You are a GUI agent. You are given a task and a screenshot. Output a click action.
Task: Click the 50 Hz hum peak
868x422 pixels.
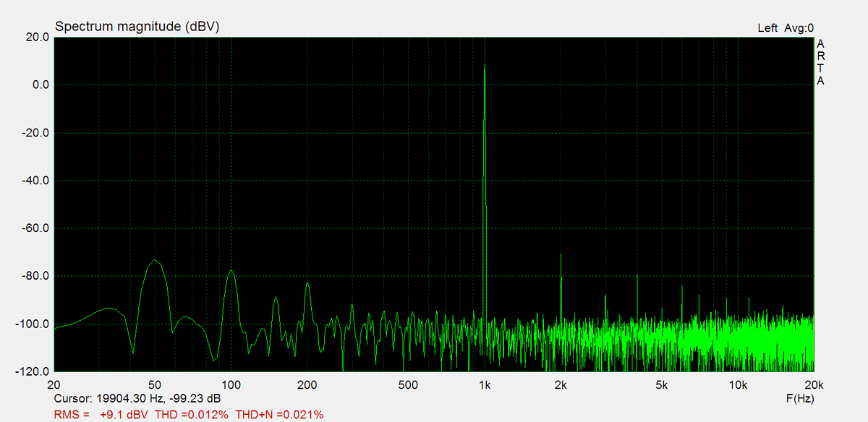click(155, 261)
